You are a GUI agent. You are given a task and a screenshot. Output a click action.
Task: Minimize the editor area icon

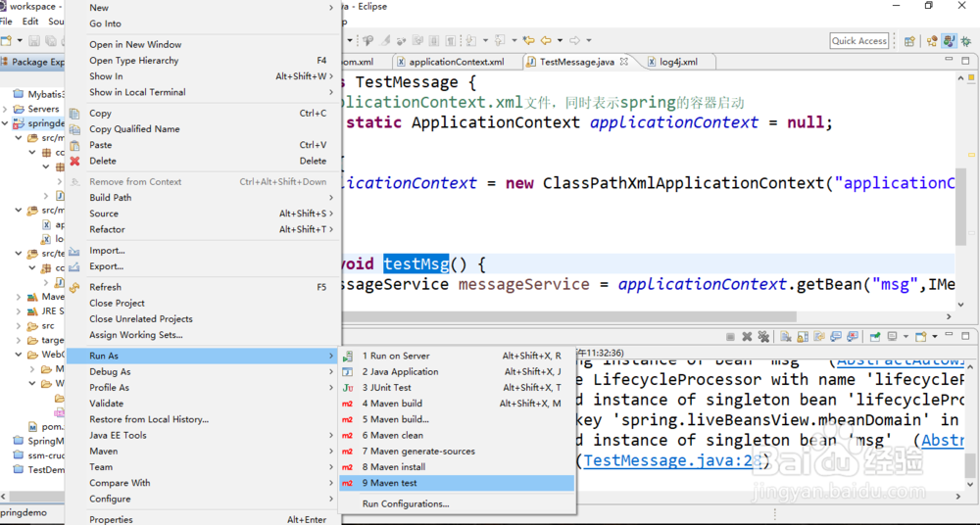click(950, 61)
